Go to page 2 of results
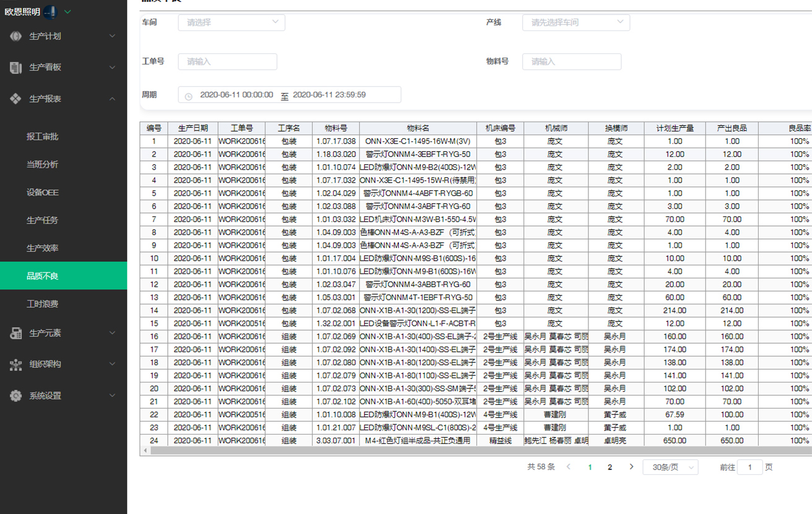 click(x=610, y=468)
